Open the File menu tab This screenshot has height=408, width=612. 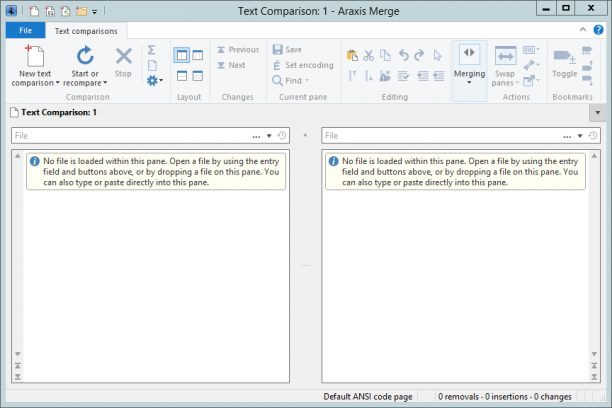pyautogui.click(x=25, y=30)
